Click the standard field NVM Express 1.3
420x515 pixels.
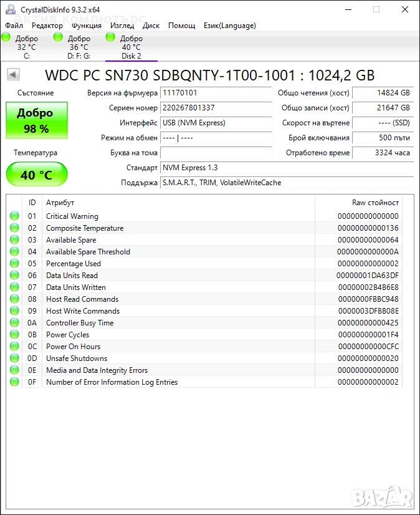click(287, 168)
